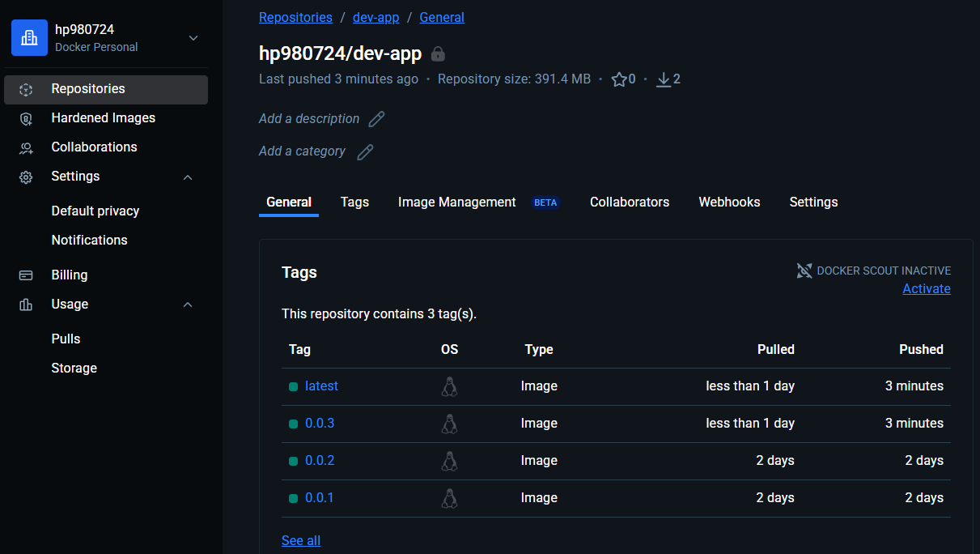The image size is (980, 554).
Task: Open the repository Settings tab
Action: point(813,202)
